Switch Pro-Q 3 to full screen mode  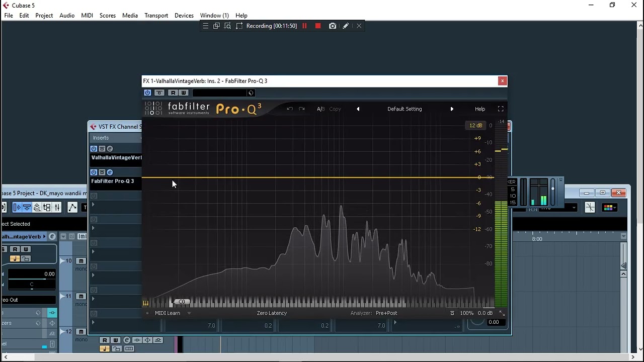pyautogui.click(x=501, y=109)
